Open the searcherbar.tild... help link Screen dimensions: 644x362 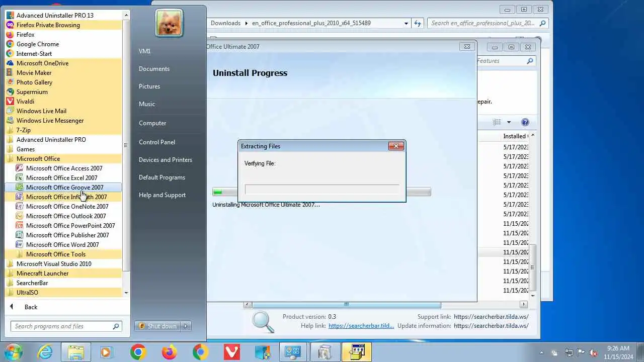coord(361,326)
